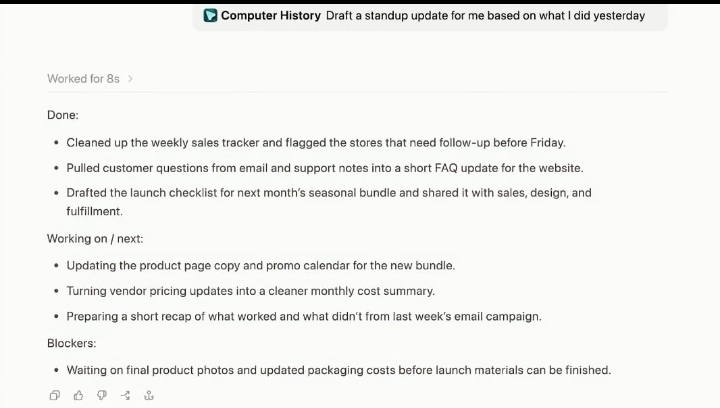This screenshot has height=408, width=720.
Task: Click the branch arrows icon under response
Action: coord(125,395)
